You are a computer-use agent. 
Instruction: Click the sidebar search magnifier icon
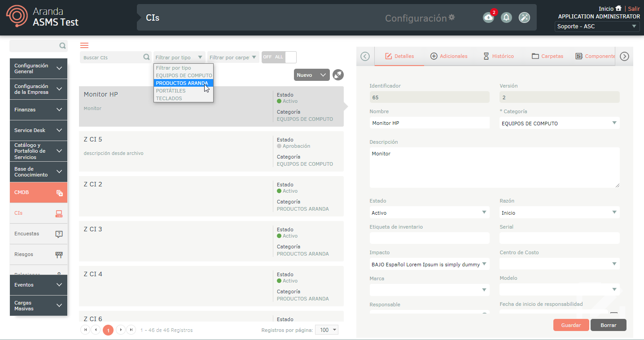tap(62, 46)
